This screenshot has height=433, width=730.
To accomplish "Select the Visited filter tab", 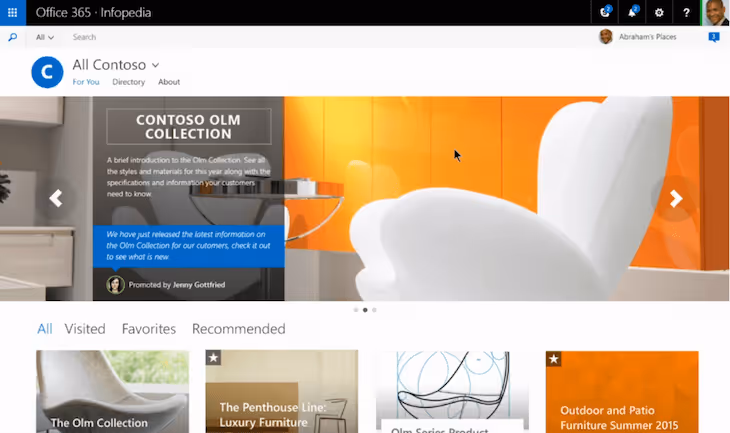I will (85, 329).
